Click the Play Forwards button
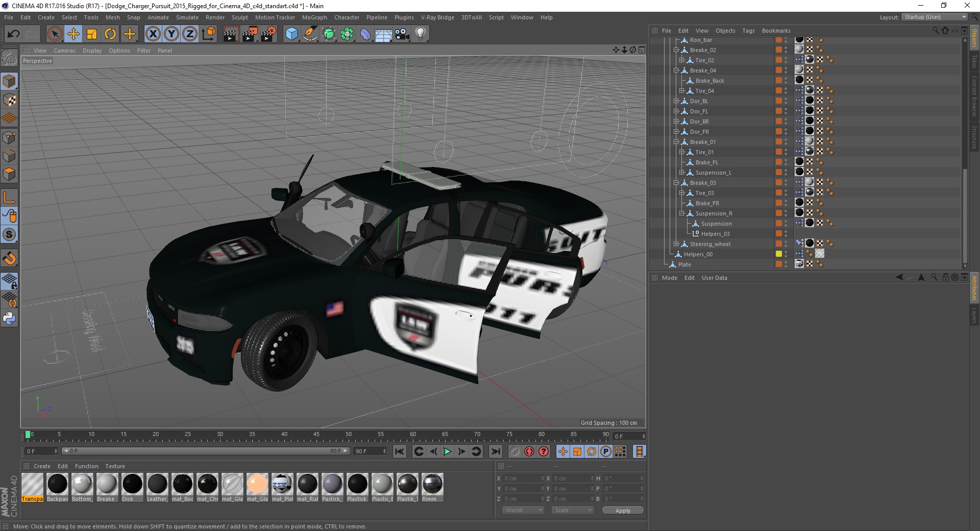The height and width of the screenshot is (531, 980). click(447, 451)
